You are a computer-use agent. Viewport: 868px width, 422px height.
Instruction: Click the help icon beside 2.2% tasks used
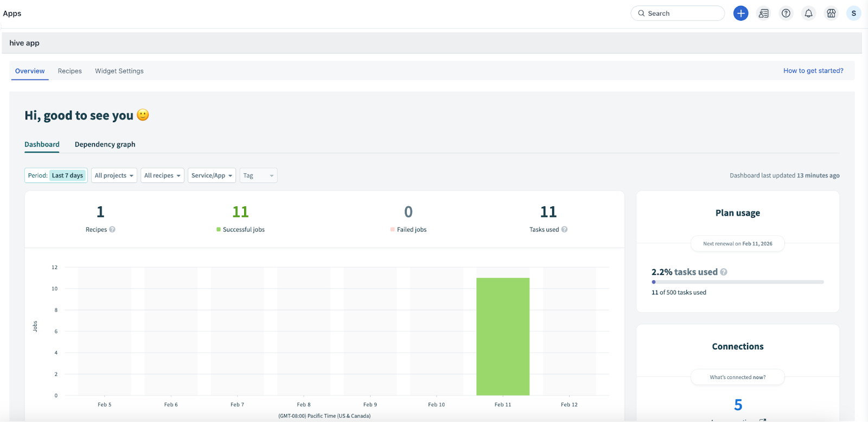[724, 272]
